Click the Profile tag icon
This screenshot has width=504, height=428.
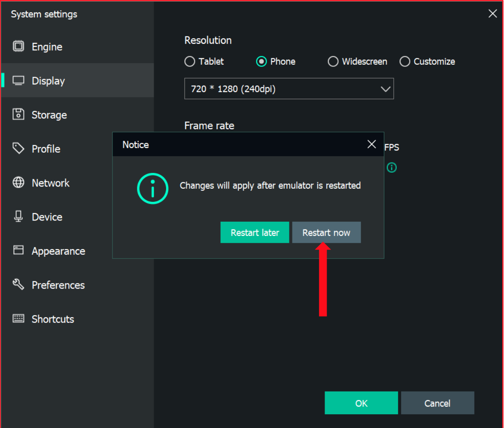[18, 149]
